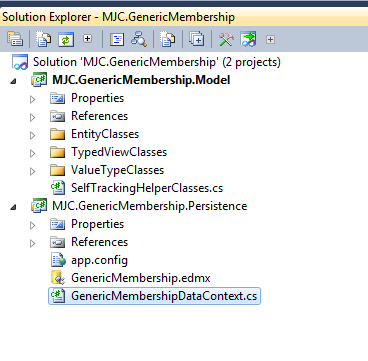Select Solution 'MJC.GenericMembership' root node
Image resolution: width=368 pixels, height=361 pixels.
coord(157,62)
